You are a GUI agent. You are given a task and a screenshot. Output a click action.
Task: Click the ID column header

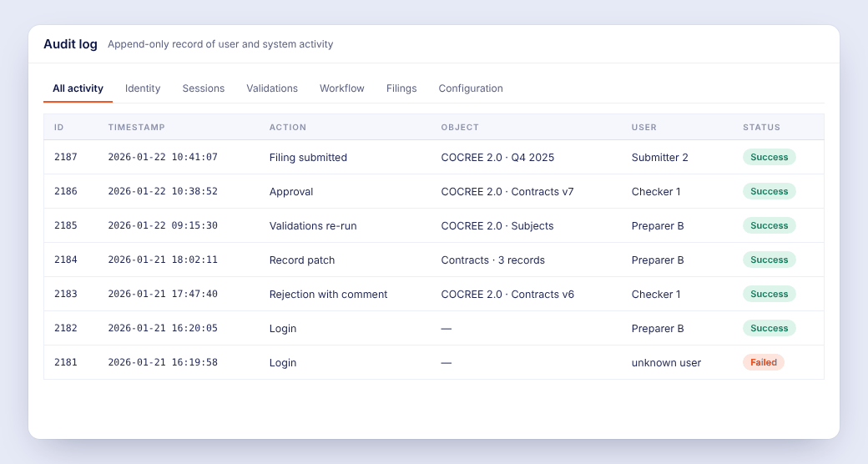(x=58, y=128)
